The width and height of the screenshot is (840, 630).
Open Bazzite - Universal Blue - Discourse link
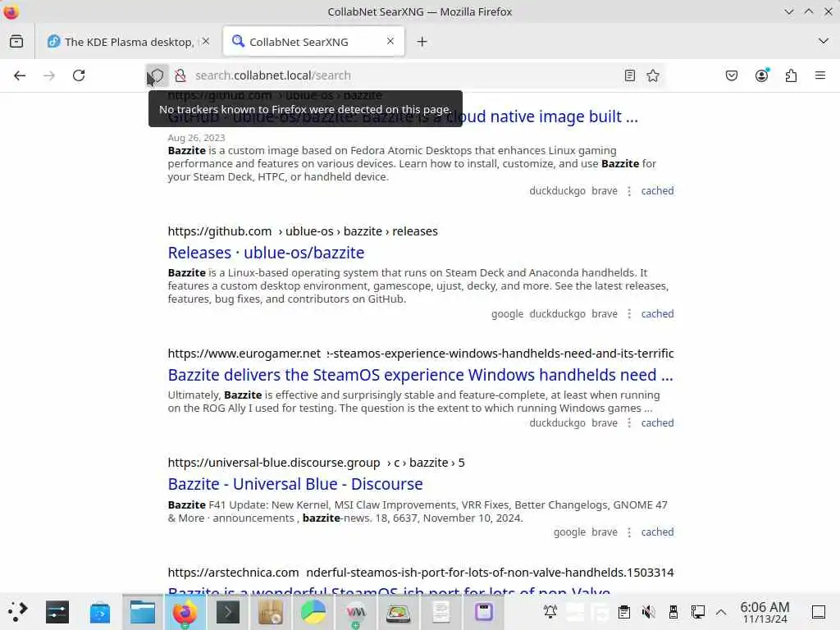295,484
